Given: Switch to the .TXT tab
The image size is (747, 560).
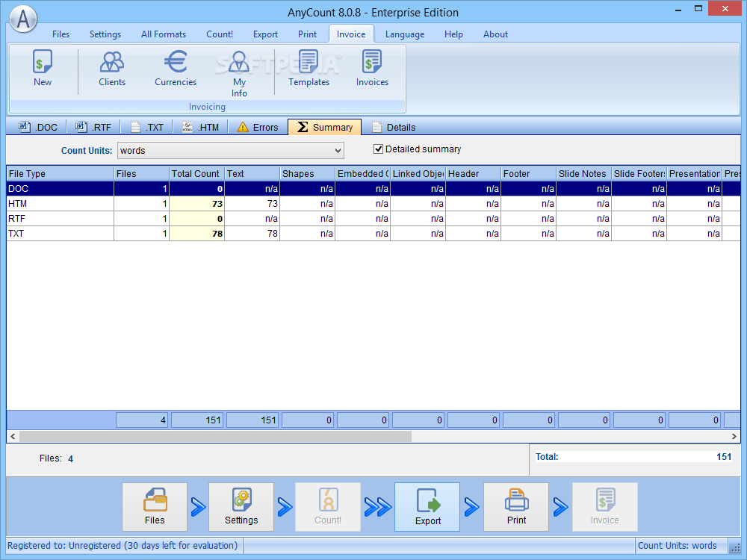Looking at the screenshot, I should [147, 127].
